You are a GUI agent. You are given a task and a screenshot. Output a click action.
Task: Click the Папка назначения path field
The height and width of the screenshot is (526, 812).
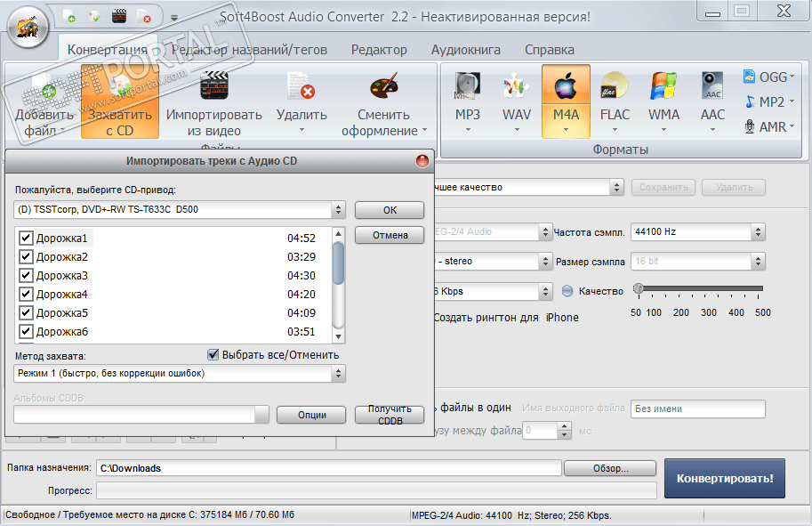(329, 468)
